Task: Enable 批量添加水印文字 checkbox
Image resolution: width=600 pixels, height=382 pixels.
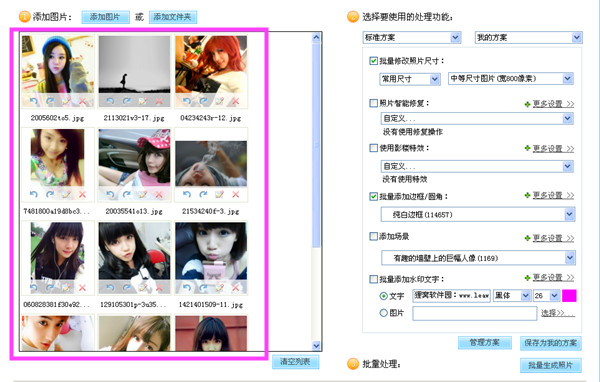Action: point(373,279)
